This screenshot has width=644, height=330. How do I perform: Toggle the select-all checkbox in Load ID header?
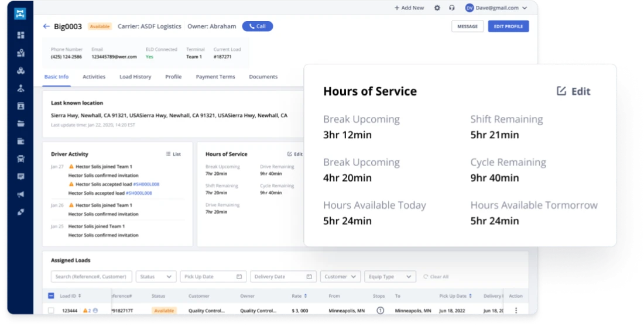click(51, 296)
